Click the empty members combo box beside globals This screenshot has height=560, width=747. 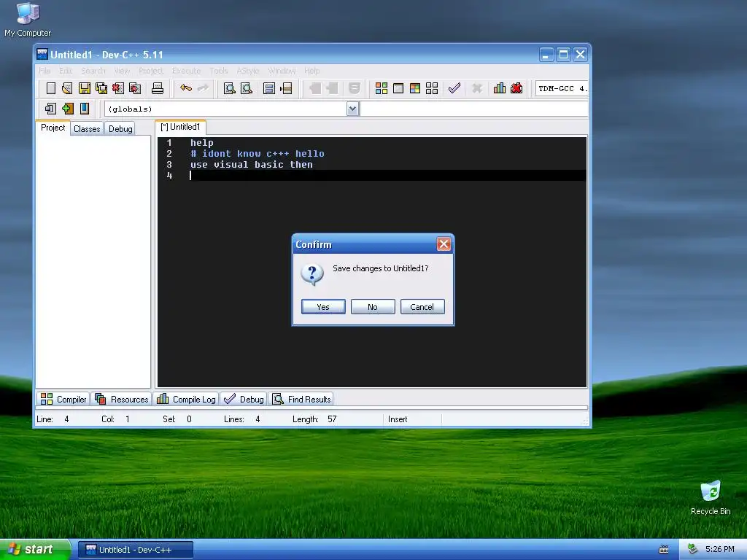[x=475, y=109]
